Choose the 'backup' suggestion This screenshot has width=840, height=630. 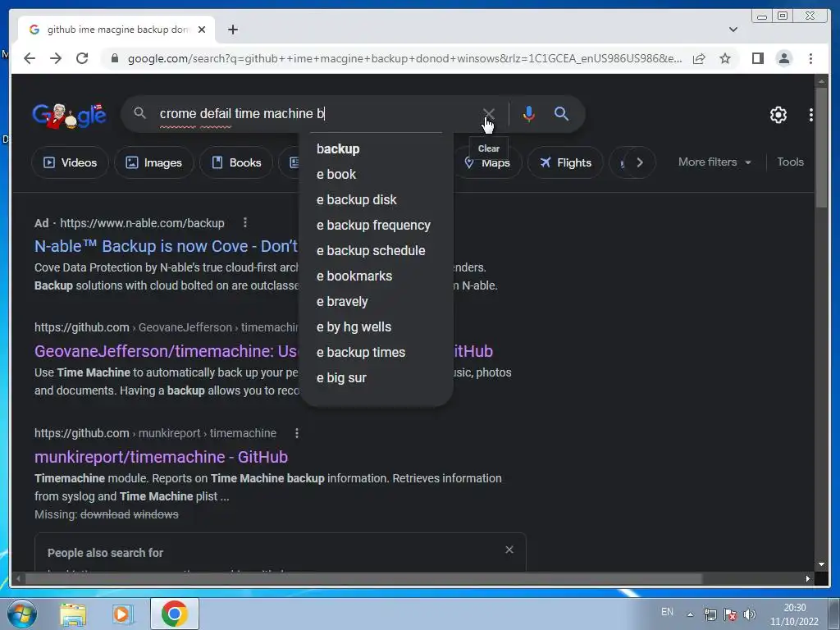point(376,149)
